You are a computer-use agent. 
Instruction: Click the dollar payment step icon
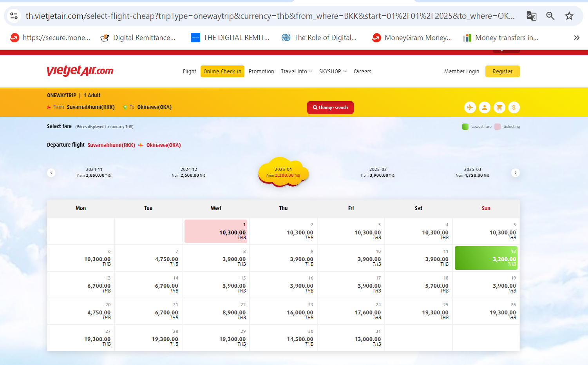(x=514, y=107)
